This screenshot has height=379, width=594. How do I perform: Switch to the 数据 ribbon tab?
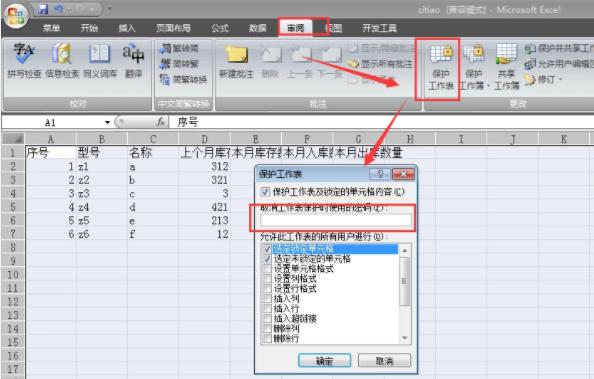tap(258, 28)
